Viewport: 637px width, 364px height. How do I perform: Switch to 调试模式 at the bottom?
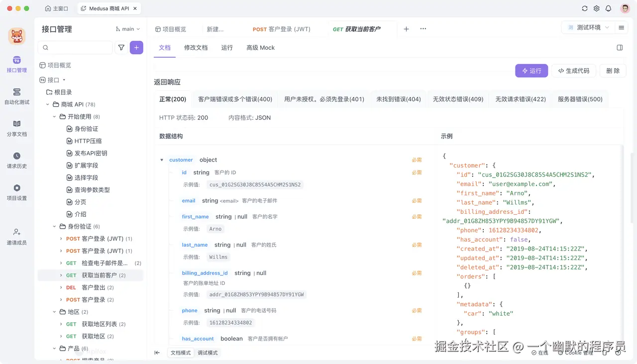(207, 352)
